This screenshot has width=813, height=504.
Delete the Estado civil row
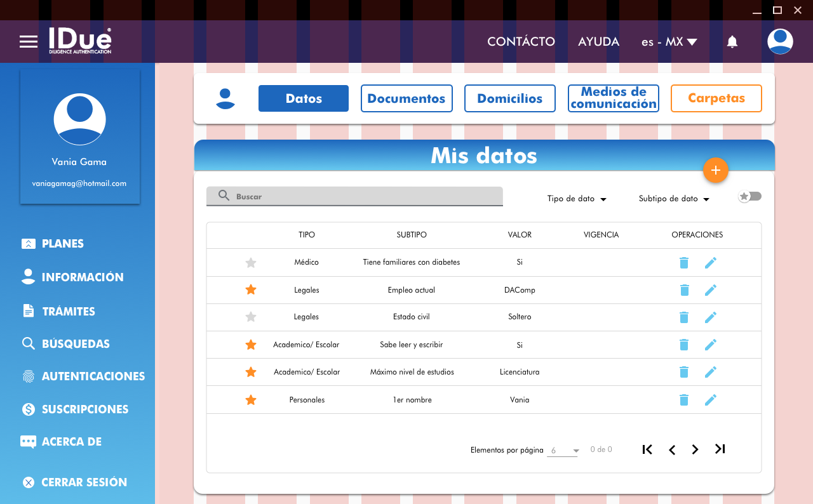(684, 317)
